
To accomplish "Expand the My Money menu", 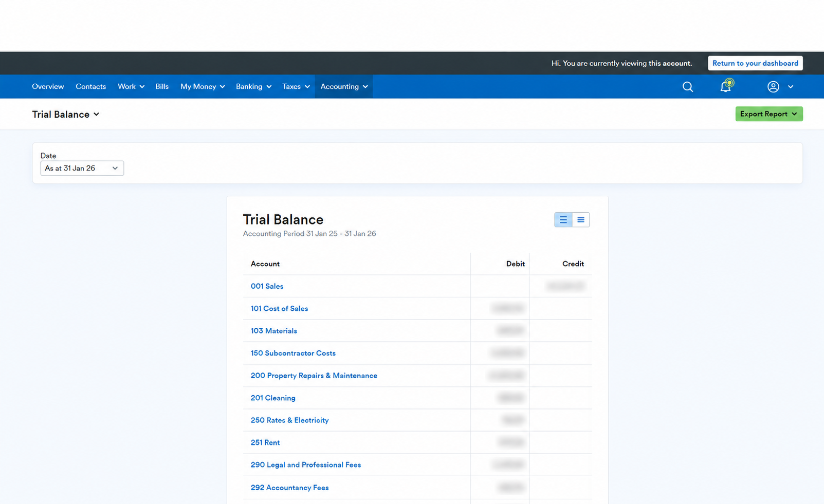I will pyautogui.click(x=203, y=87).
